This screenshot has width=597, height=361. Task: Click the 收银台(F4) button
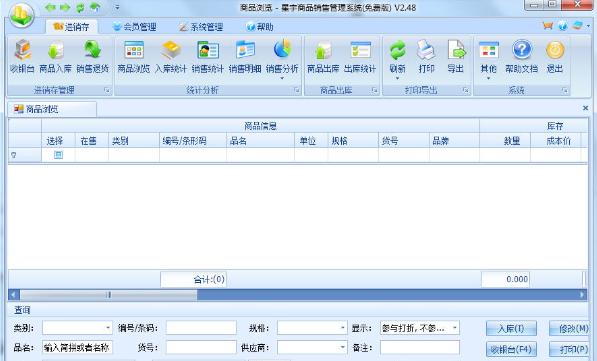(511, 349)
